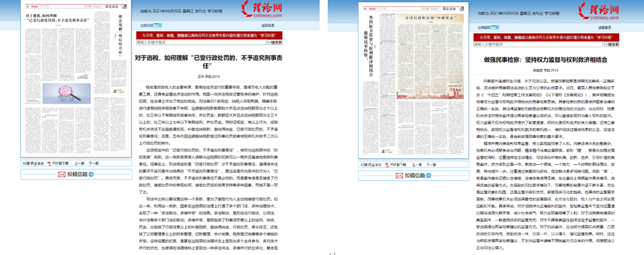Focus the keyword search field above the 做强民事检察 article
The width and height of the screenshot is (644, 255).
coord(538,44)
